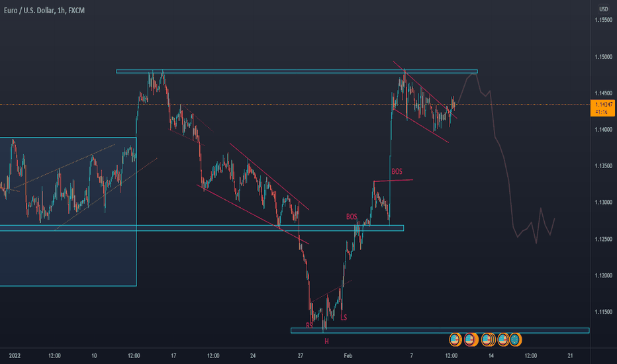Select the RS annotation label

[x=309, y=326]
